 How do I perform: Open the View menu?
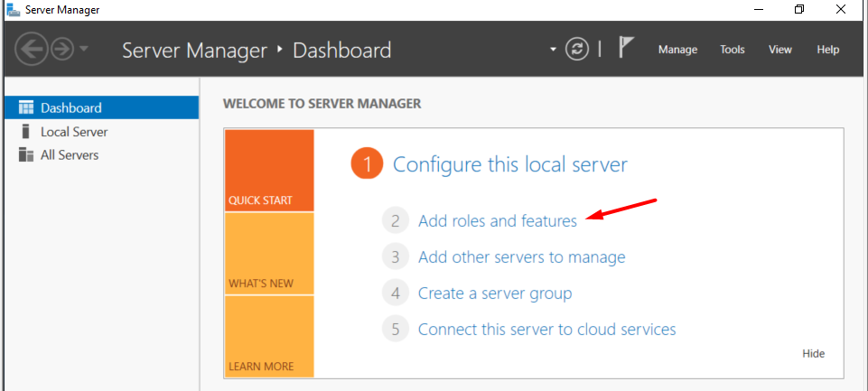780,50
